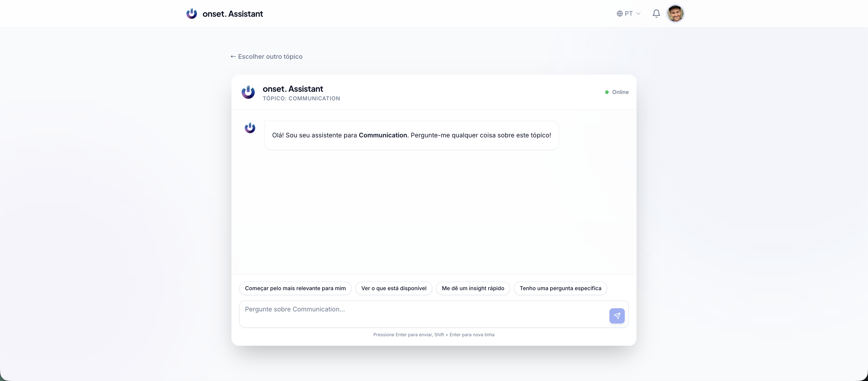Click 'Me dê um insight rápido' suggestion
This screenshot has height=381, width=868.
click(473, 288)
